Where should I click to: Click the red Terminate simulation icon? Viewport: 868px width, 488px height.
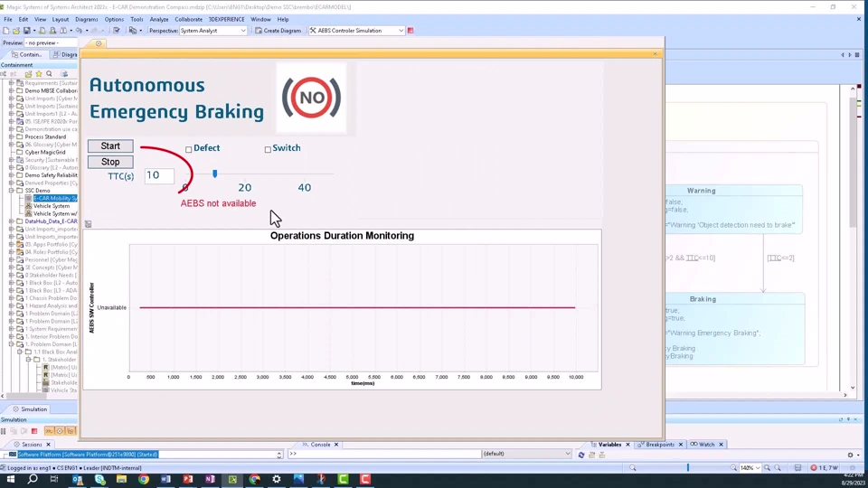34,431
